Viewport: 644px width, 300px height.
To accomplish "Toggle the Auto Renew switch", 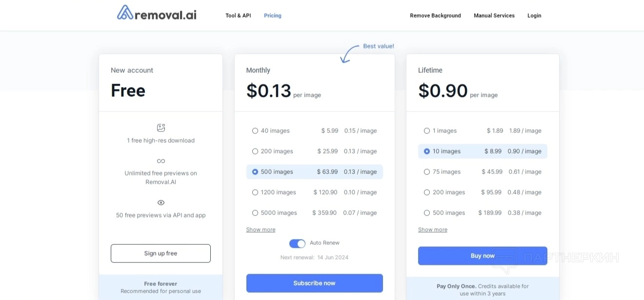I will tap(297, 243).
